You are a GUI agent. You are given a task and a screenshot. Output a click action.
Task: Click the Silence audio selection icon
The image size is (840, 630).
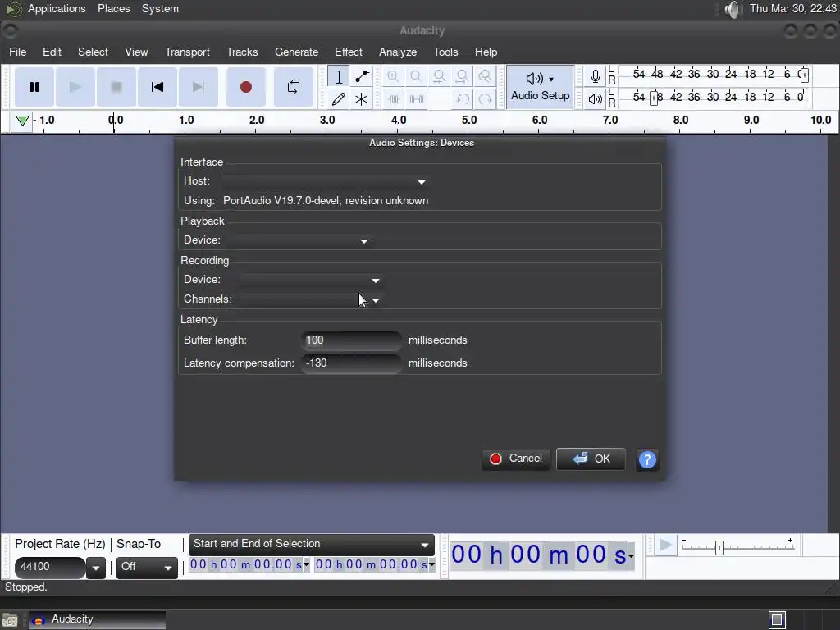coord(416,99)
